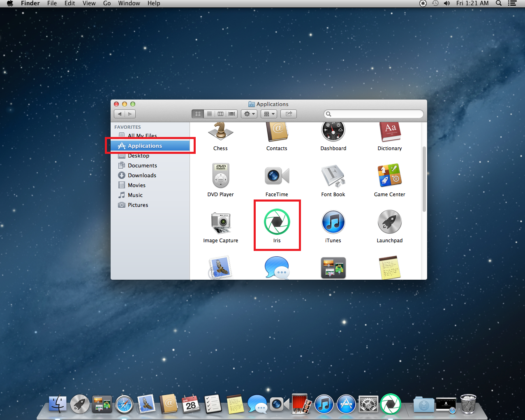Open System Preferences from the Dock

click(x=368, y=404)
